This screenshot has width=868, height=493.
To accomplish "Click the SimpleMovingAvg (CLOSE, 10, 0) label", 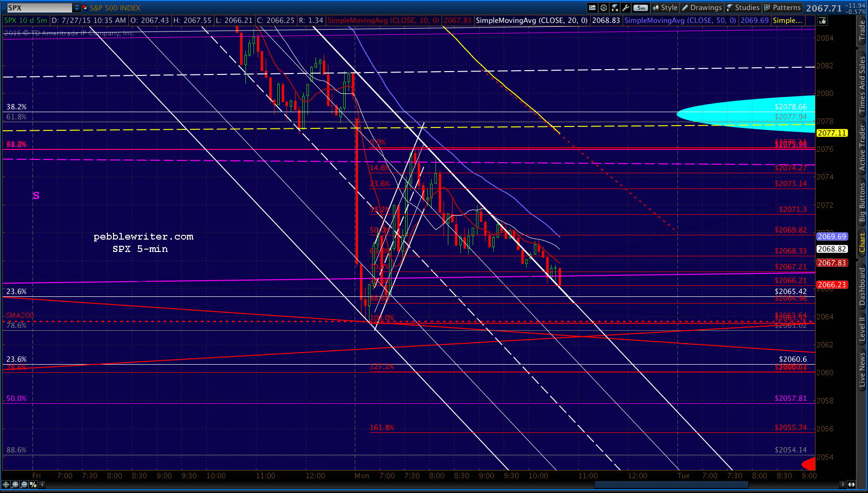I will pos(383,21).
